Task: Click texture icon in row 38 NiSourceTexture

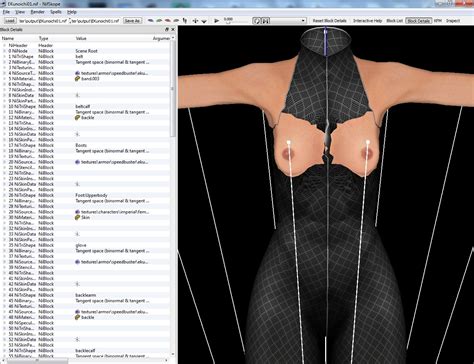Action: pos(78,262)
